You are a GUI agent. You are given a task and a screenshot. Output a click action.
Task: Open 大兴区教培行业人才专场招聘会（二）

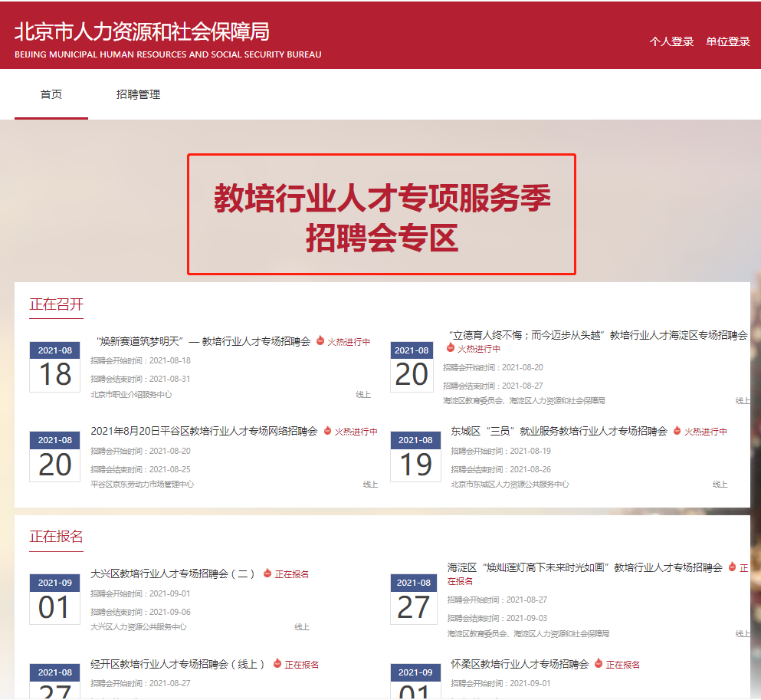pos(172,573)
